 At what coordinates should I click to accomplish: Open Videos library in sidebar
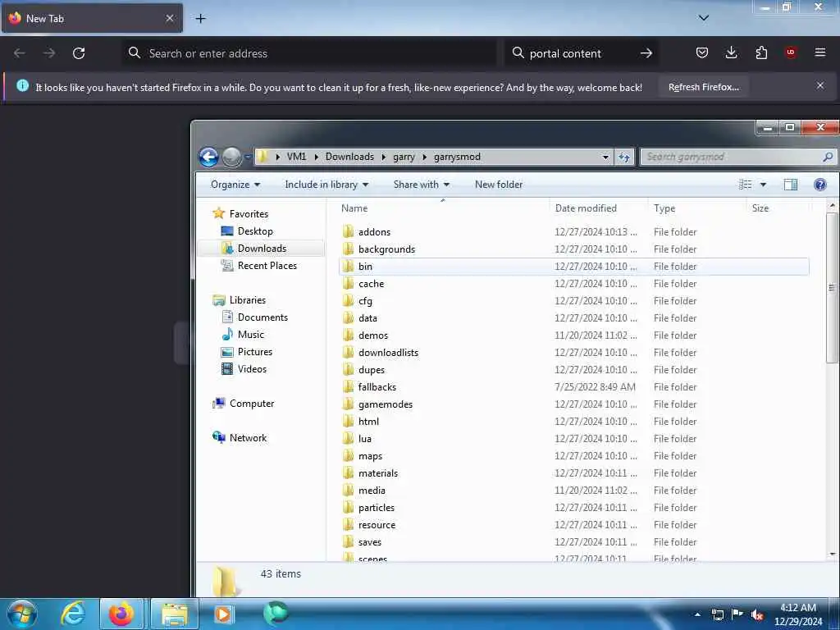click(x=252, y=368)
